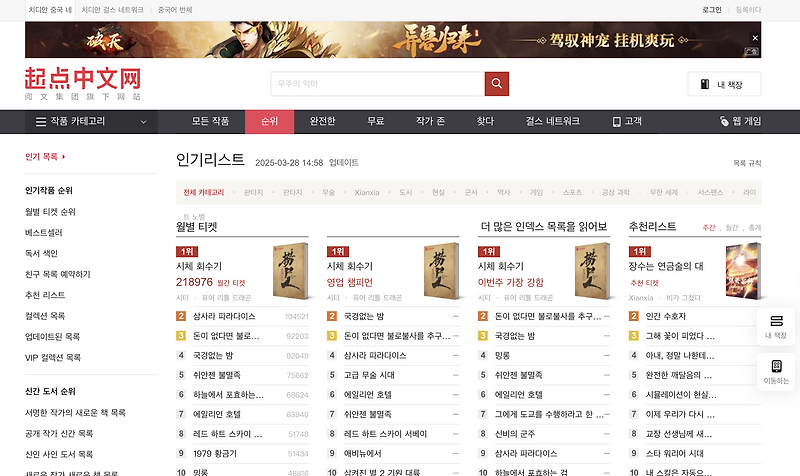Open 고급 무술 시대 ranked fifth
This screenshot has width=800, height=476.
click(369, 375)
